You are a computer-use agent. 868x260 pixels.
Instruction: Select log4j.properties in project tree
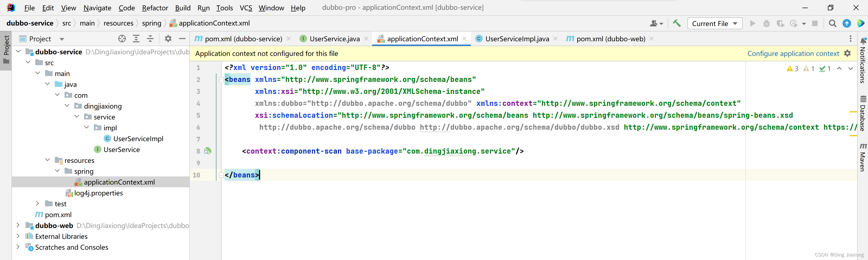pyautogui.click(x=98, y=193)
